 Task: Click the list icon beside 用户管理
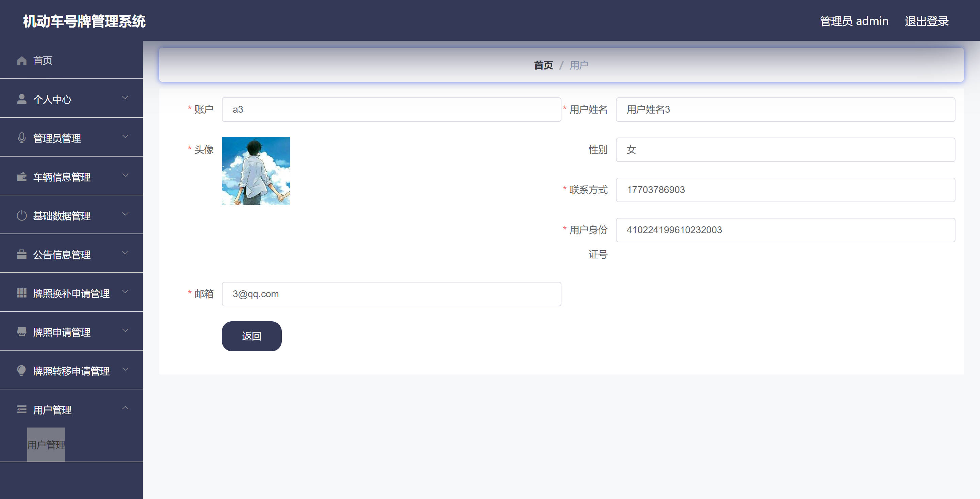pos(22,410)
